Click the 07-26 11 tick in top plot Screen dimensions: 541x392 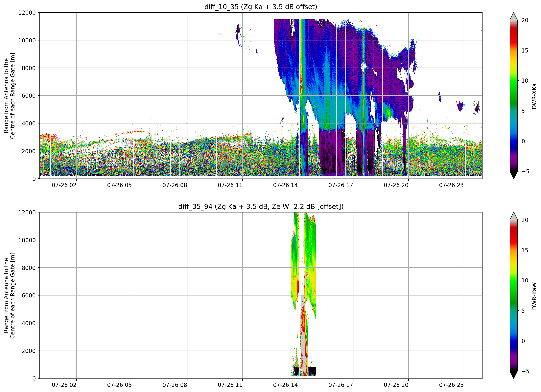(230, 185)
